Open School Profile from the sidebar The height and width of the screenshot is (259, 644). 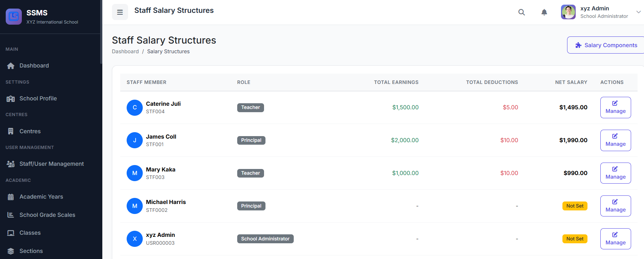tap(38, 99)
